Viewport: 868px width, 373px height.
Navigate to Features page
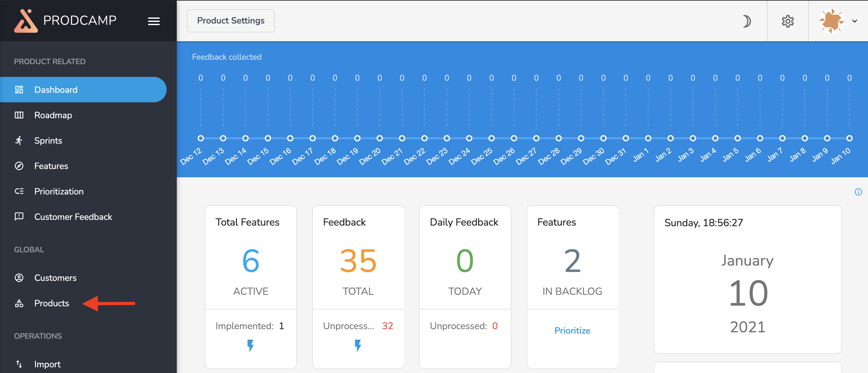tap(51, 166)
